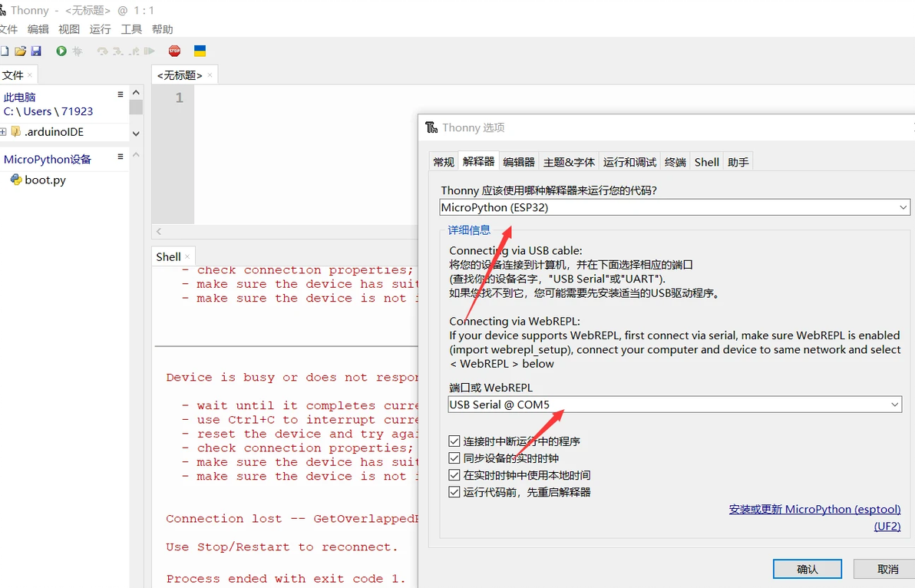Click the open file folder icon
The width and height of the screenshot is (915, 588).
(21, 51)
